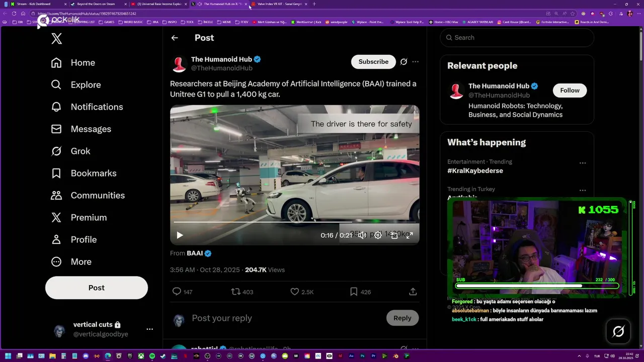This screenshot has height=362, width=644.
Task: Play the car-pulling video
Action: point(180,235)
